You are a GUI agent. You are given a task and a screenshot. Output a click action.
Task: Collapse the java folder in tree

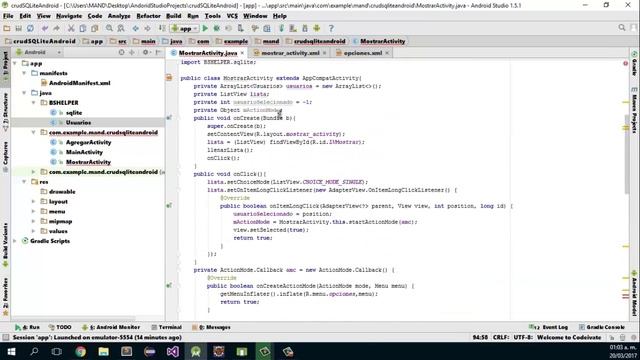[x=24, y=93]
